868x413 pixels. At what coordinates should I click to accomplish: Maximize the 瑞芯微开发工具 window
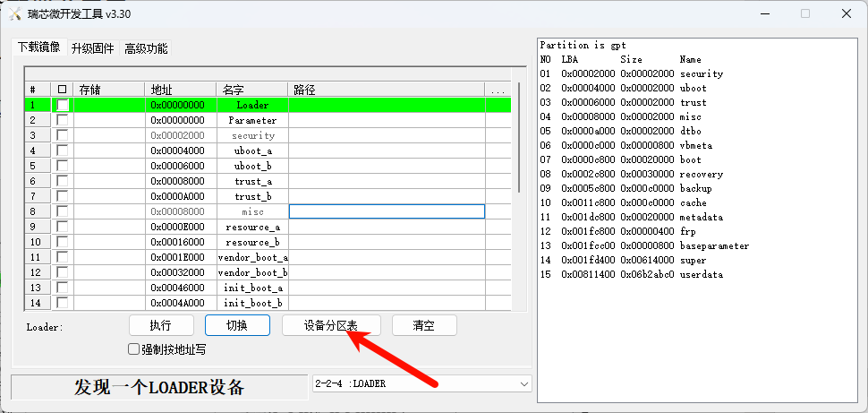pyautogui.click(x=805, y=13)
